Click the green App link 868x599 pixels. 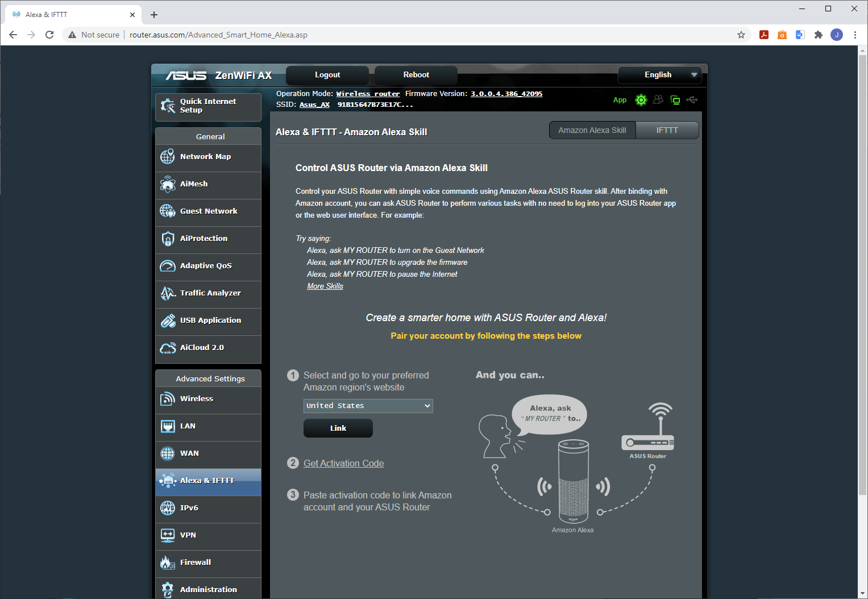620,100
